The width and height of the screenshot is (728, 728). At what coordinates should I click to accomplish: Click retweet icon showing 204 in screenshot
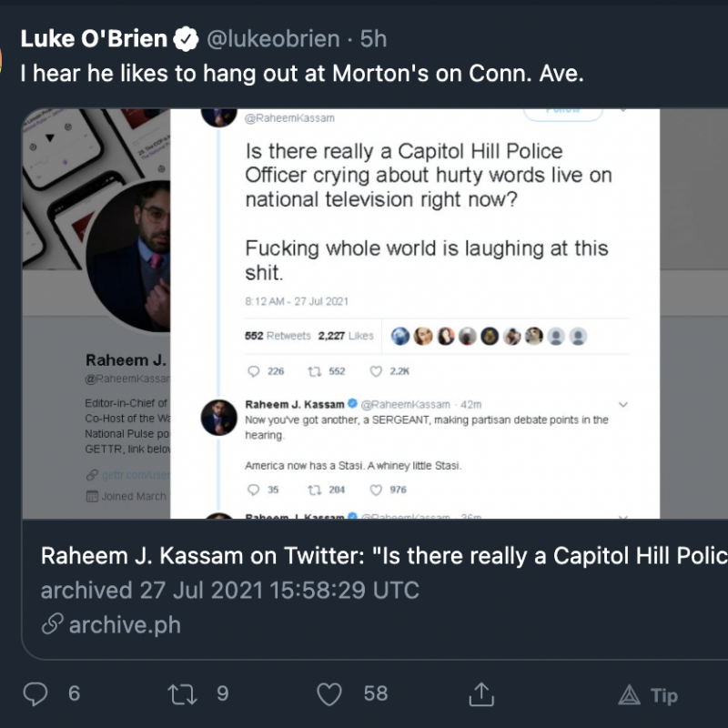coord(315,490)
